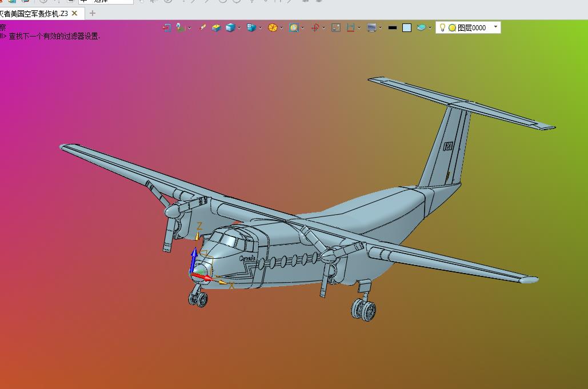The image size is (588, 389).
Task: Open the view orientation dropdown arrow
Action: click(260, 28)
